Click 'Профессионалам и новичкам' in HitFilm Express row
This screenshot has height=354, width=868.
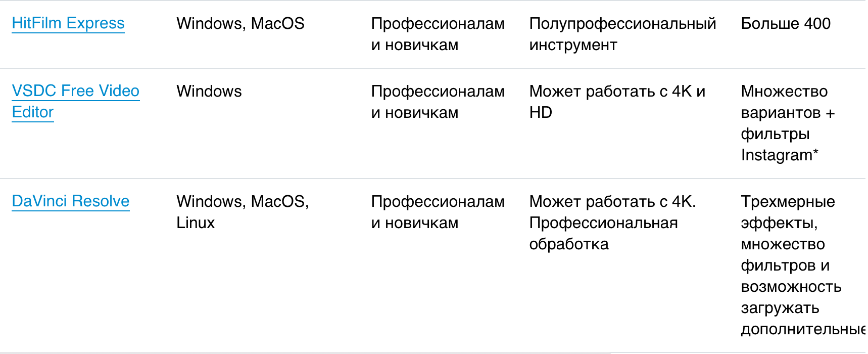tap(438, 34)
